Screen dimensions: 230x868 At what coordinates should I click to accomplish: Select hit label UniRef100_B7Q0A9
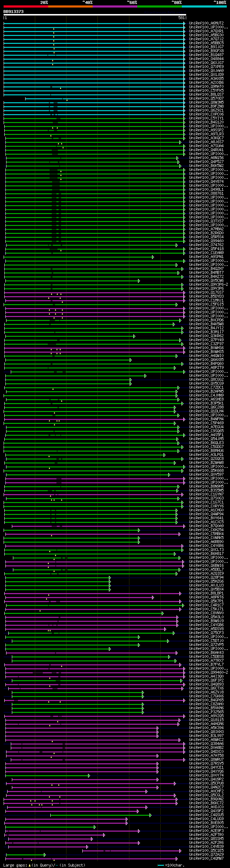point(206,526)
